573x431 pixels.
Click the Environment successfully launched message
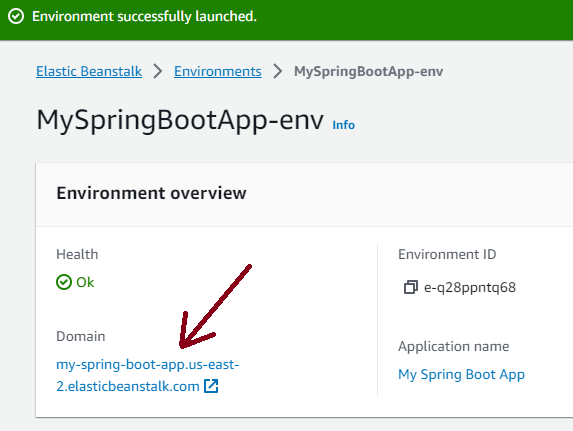[144, 16]
